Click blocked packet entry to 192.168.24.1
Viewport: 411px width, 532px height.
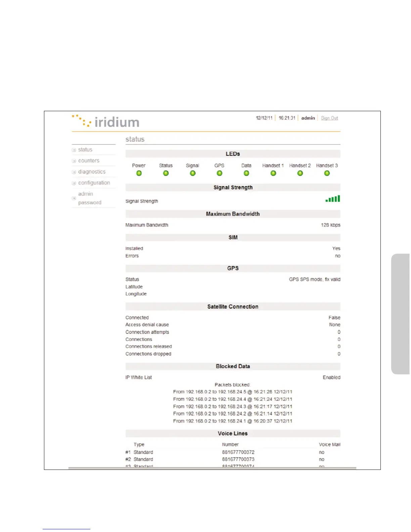point(233,421)
